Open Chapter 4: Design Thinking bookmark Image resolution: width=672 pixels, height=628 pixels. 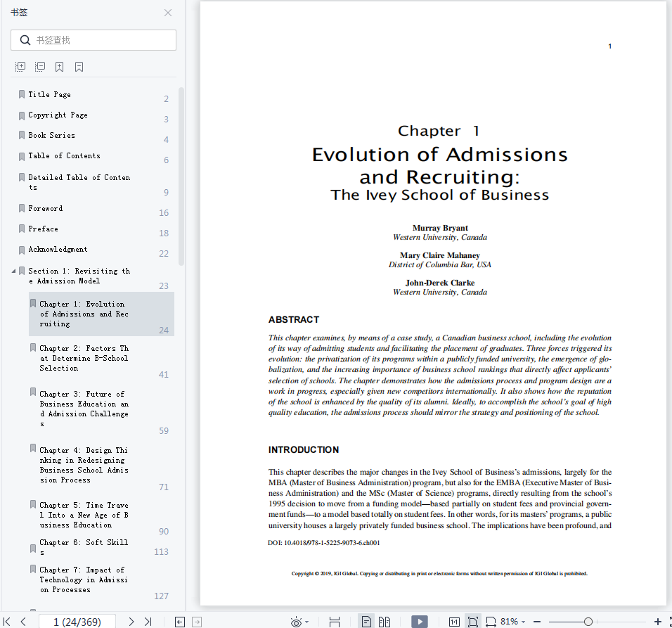[84, 465]
